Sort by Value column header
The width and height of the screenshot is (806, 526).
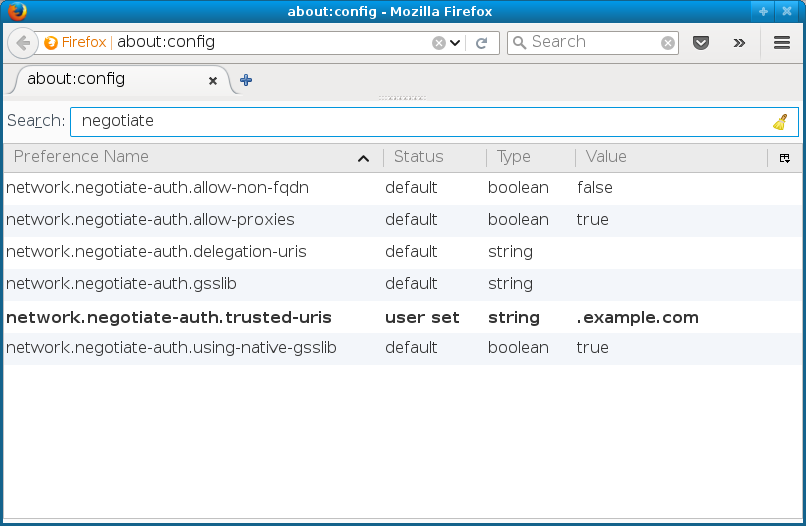click(x=671, y=157)
